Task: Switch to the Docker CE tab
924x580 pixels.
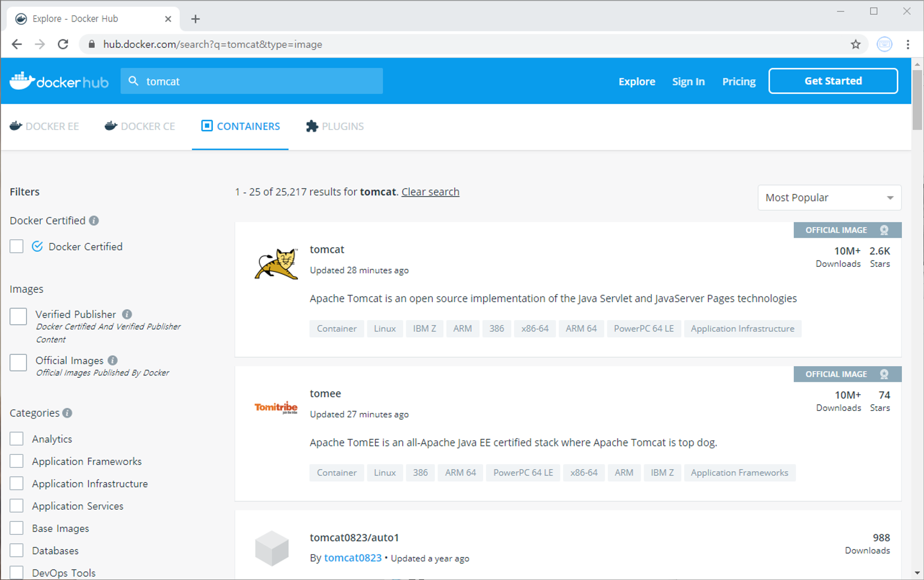Action: (140, 126)
